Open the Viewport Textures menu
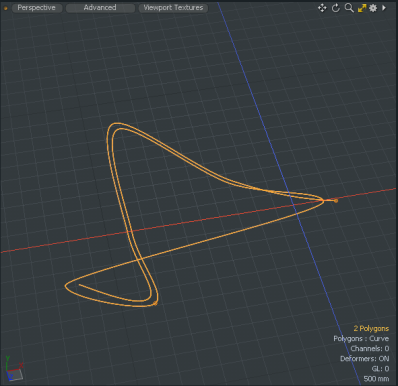Screen dimensions: 398x386 pyautogui.click(x=173, y=8)
